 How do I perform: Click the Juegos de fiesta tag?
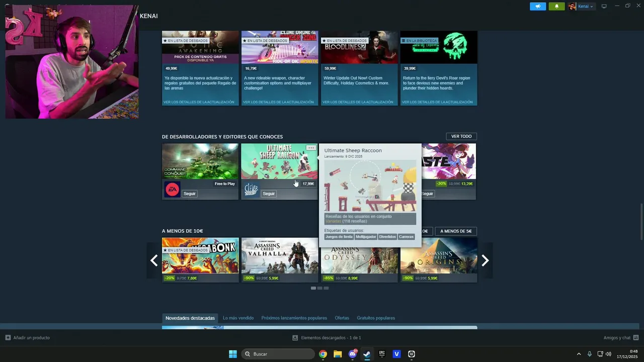pos(339,237)
